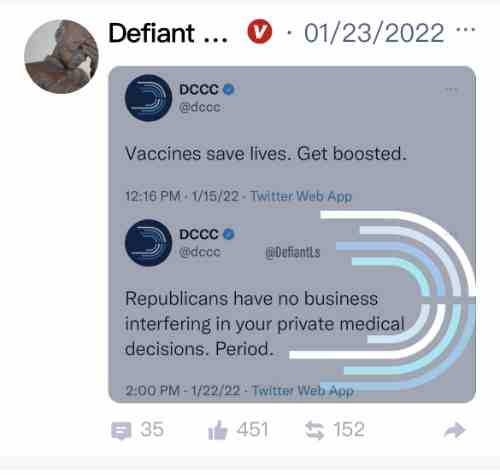Viewport: 500px width, 475px height.
Task: Open embedded tweet's faint three-dot menu
Action: (x=451, y=90)
